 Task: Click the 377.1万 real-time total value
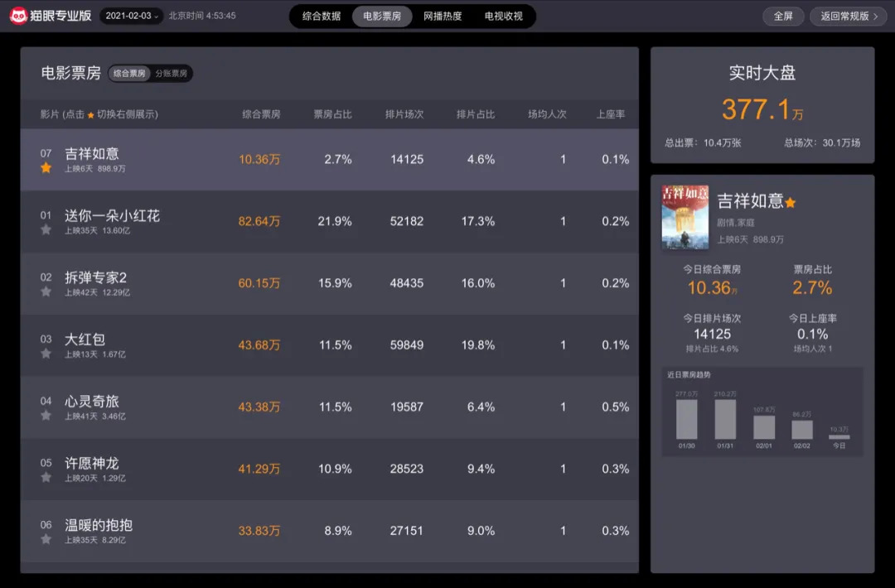[x=762, y=109]
